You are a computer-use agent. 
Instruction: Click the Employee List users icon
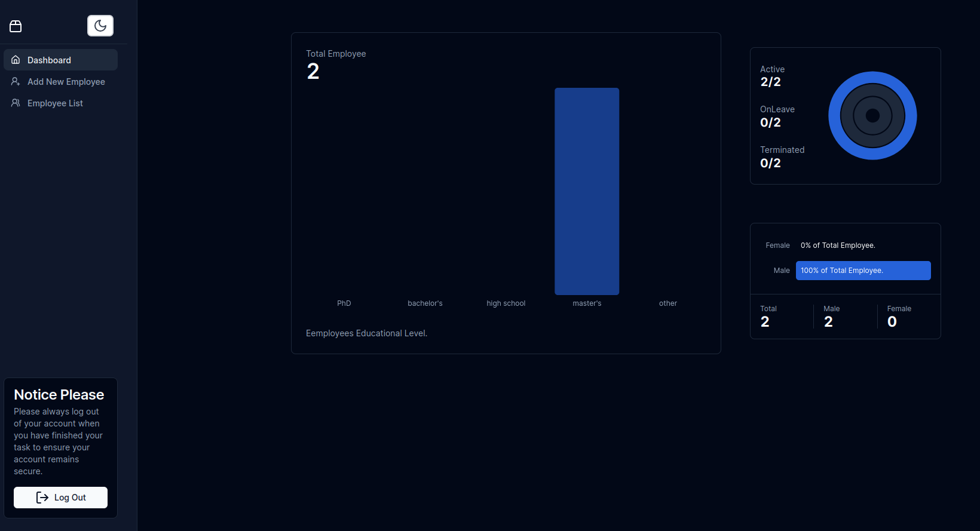click(x=16, y=103)
